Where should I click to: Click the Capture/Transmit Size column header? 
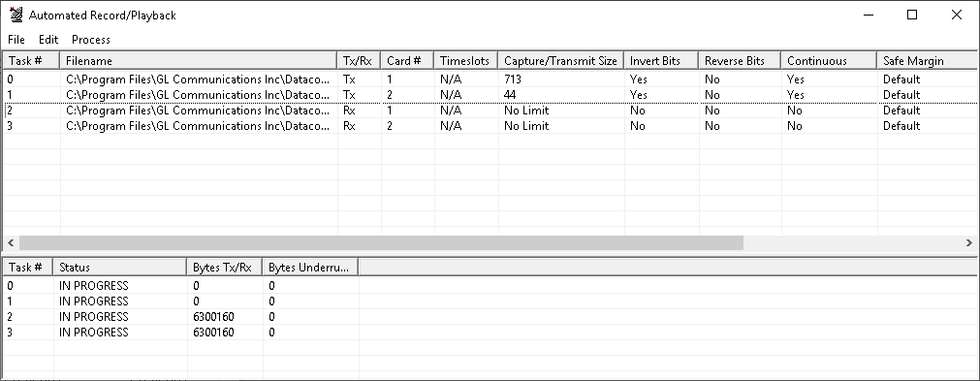(x=560, y=60)
